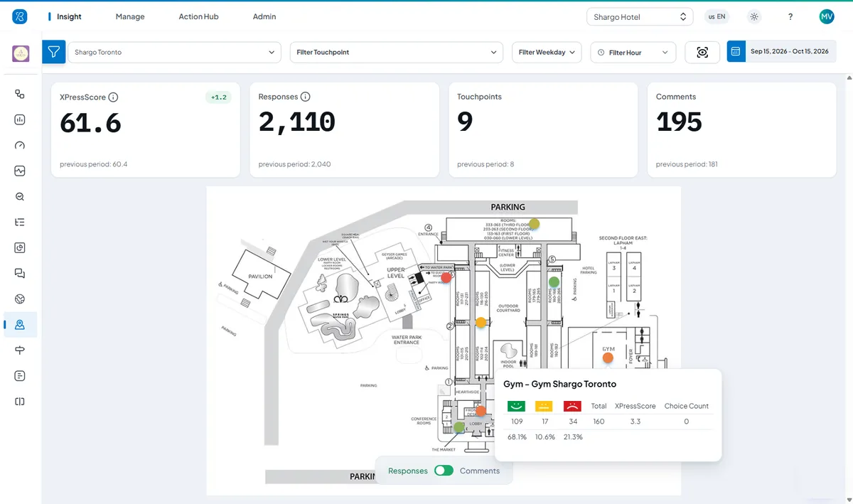The width and height of the screenshot is (853, 504).
Task: Open the pie chart sidebar icon
Action: (x=20, y=247)
